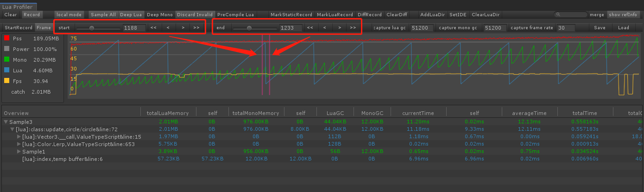Click the Clear button
The width and height of the screenshot is (644, 192).
point(11,15)
